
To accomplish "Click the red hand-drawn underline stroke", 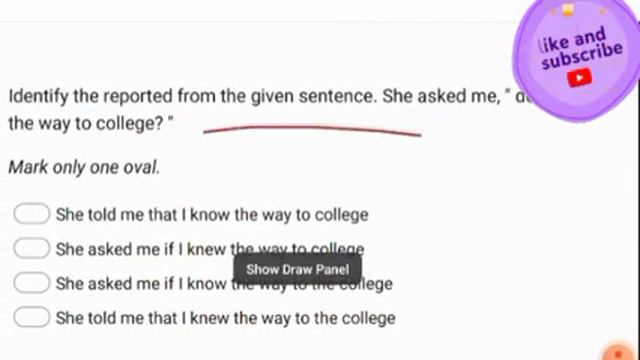I will (312, 129).
